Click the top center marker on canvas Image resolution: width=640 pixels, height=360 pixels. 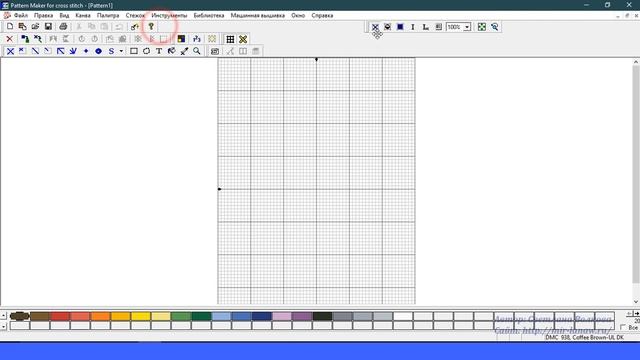click(x=316, y=60)
